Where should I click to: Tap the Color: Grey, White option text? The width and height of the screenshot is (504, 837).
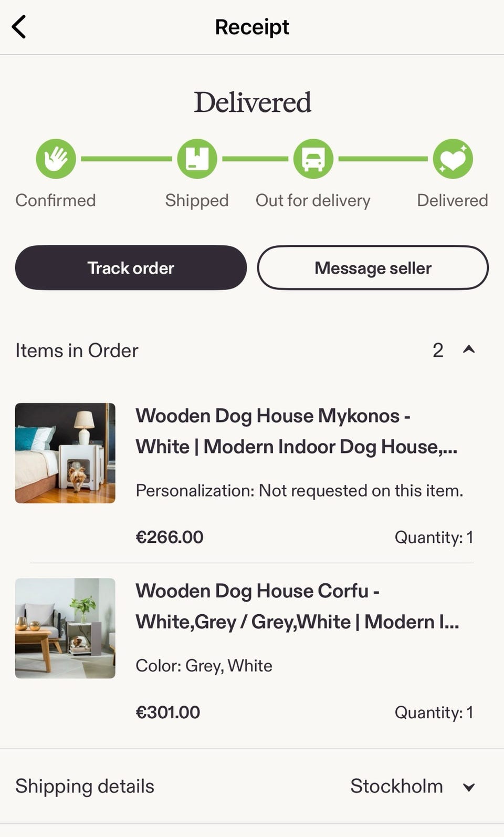coord(204,666)
